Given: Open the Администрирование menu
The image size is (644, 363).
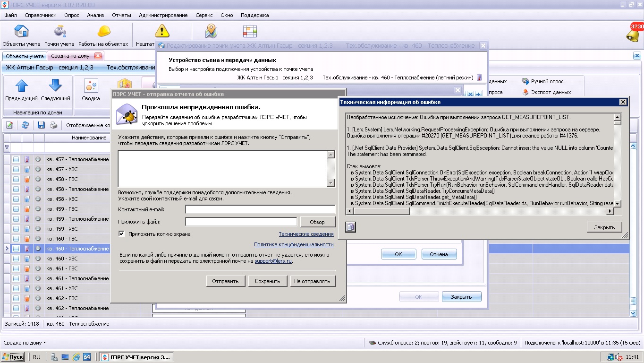Looking at the screenshot, I should 163,15.
